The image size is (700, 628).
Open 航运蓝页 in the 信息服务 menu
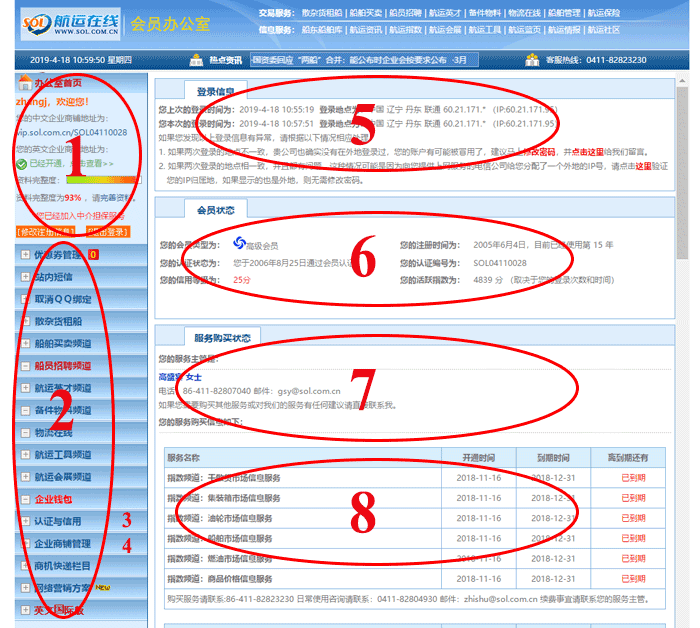[x=524, y=29]
